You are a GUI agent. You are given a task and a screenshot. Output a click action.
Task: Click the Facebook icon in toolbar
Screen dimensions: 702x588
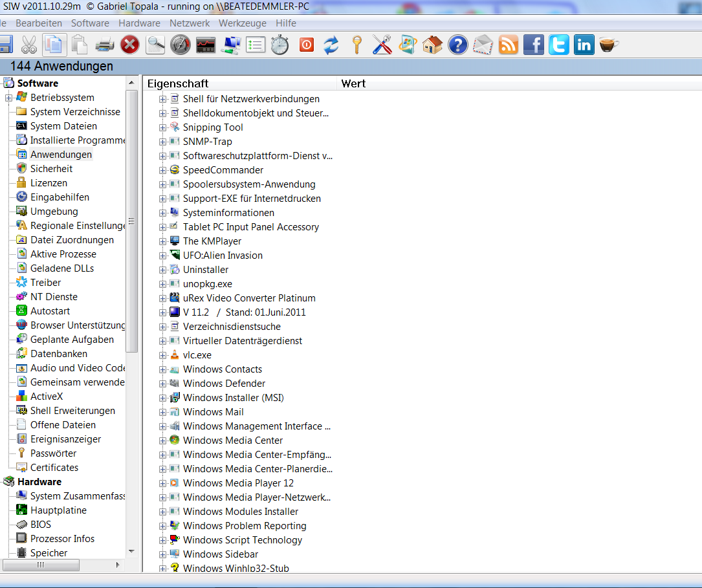[x=534, y=45]
